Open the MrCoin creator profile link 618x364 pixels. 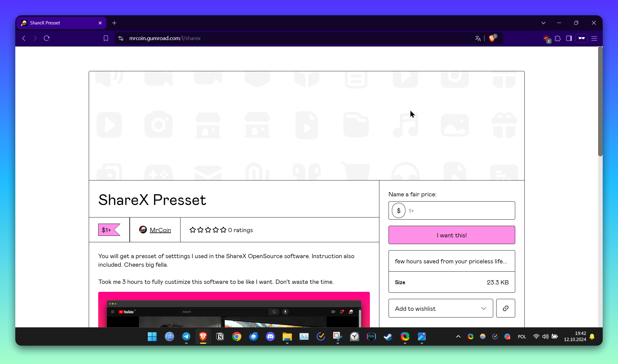click(x=160, y=230)
